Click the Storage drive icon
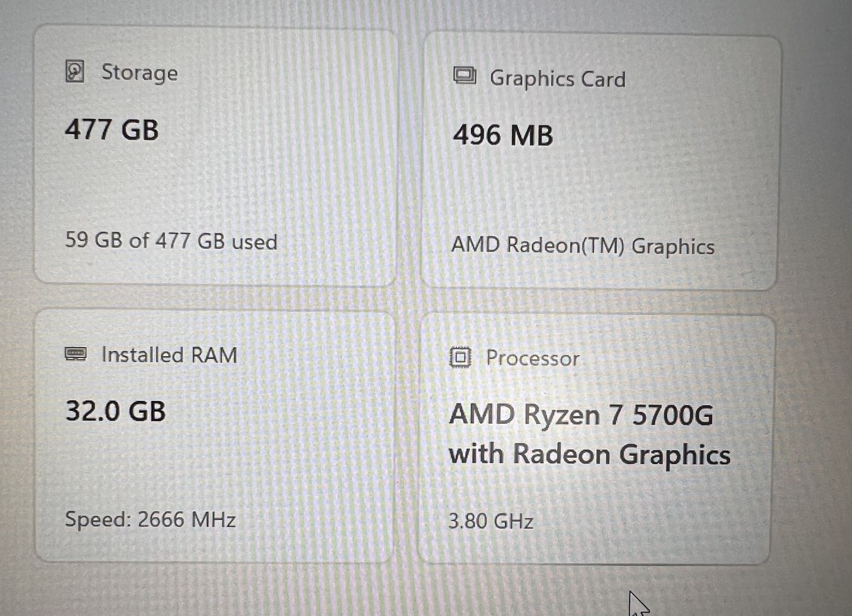 (75, 71)
